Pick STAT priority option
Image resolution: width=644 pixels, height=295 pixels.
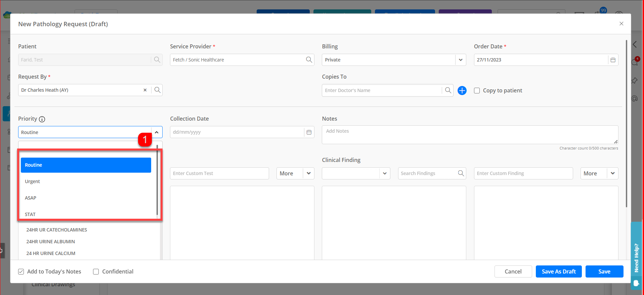pyautogui.click(x=86, y=214)
